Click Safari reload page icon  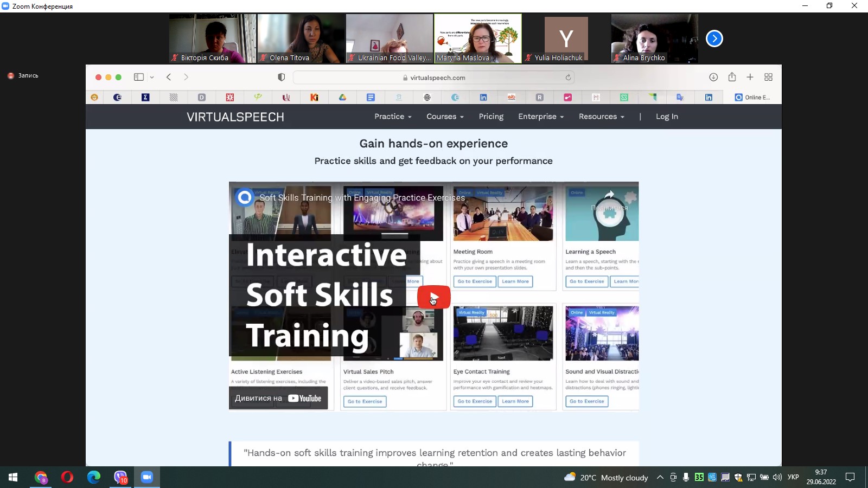(568, 78)
